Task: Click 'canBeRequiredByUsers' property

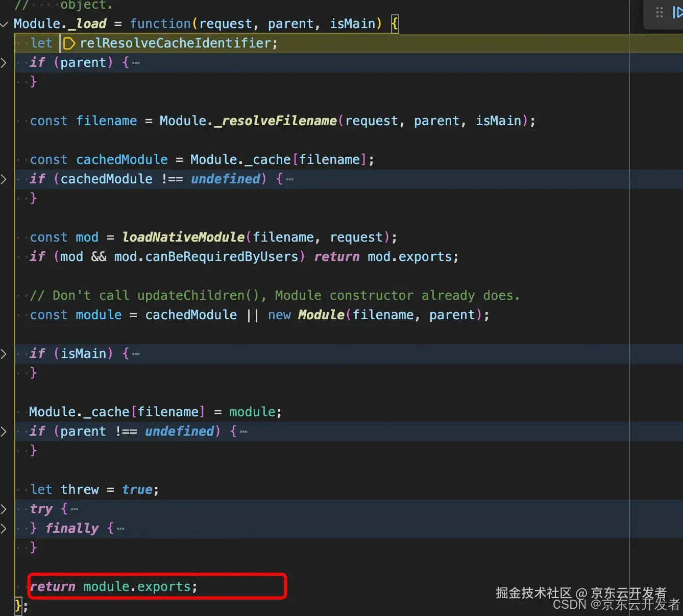Action: click(x=222, y=257)
